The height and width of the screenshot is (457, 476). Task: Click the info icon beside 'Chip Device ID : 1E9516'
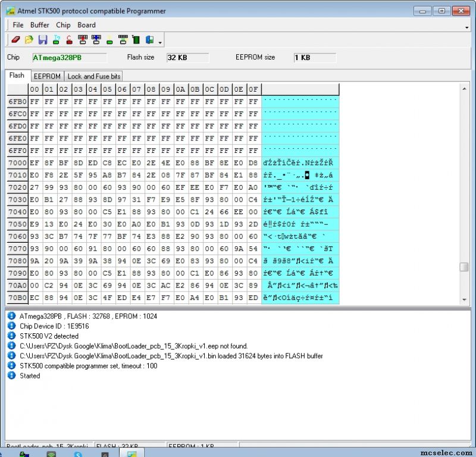click(11, 326)
